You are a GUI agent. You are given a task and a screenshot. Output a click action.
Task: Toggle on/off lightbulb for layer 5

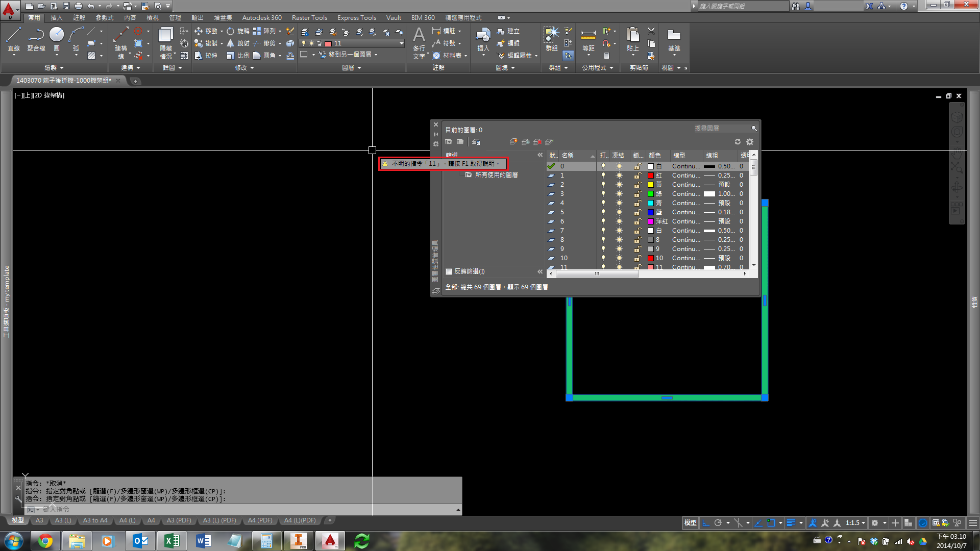point(603,212)
